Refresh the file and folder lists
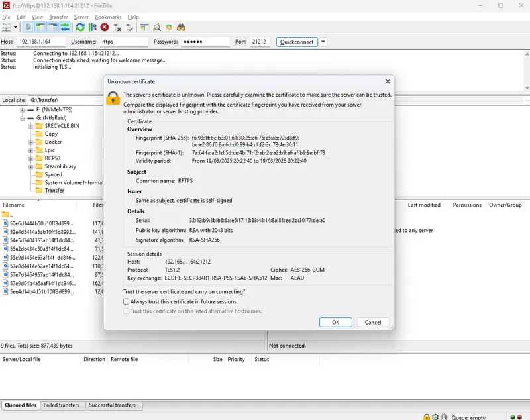The height and width of the screenshot is (420, 530). [80, 27]
